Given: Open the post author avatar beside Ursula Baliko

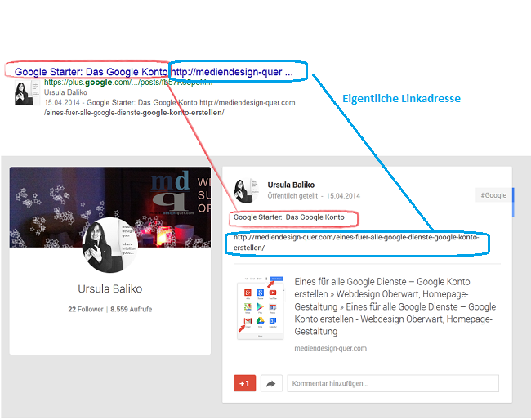Looking at the screenshot, I should tap(246, 190).
